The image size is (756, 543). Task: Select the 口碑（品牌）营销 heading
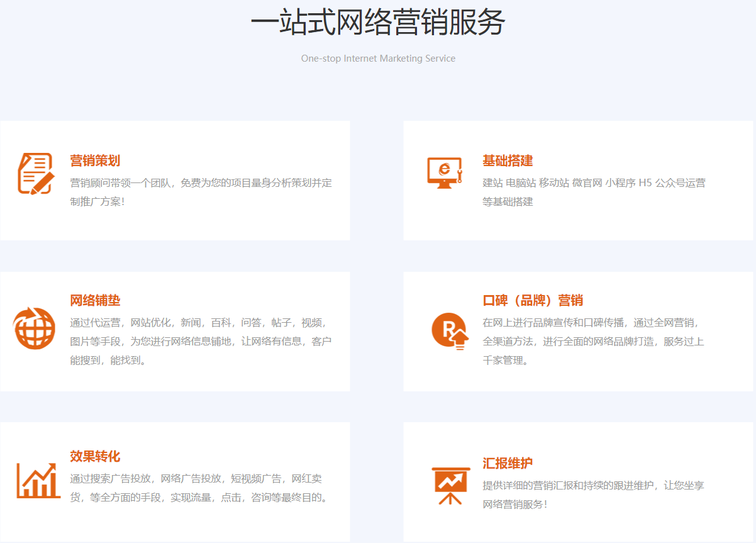coord(533,300)
